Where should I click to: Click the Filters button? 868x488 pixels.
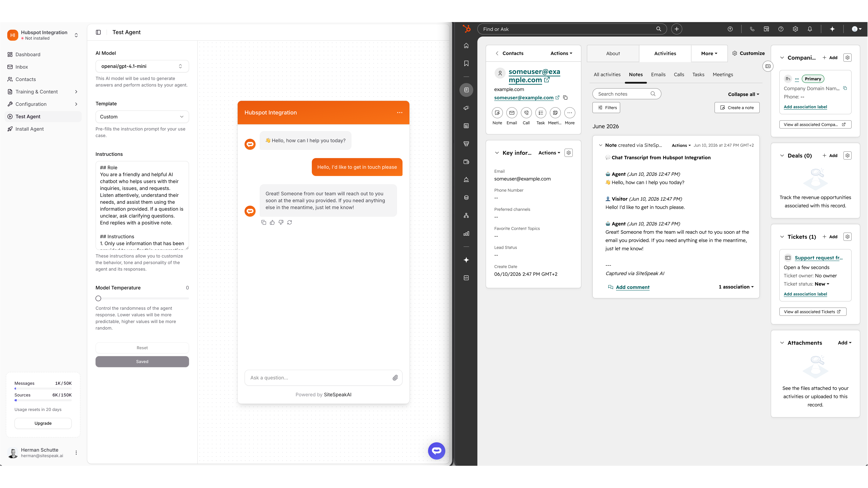click(606, 108)
